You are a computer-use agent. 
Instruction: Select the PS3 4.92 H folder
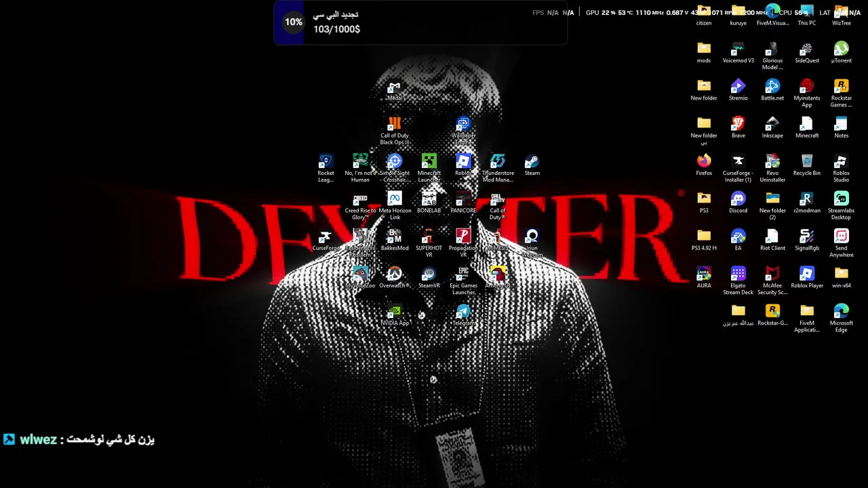704,239
